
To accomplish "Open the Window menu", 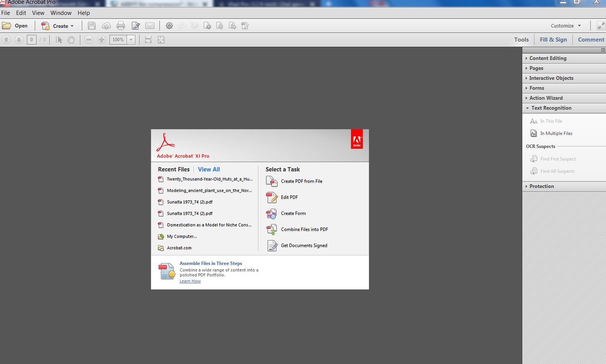I will click(x=61, y=13).
